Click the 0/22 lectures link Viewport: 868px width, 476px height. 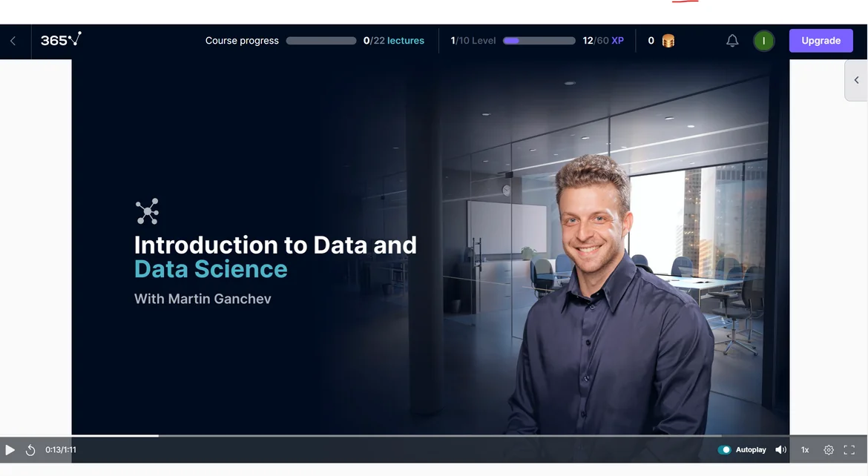click(394, 41)
